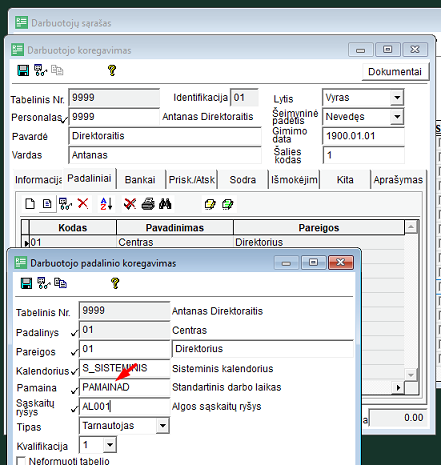Expand Šeimyninė padėtis dropdown
This screenshot has width=441, height=465.
[397, 117]
